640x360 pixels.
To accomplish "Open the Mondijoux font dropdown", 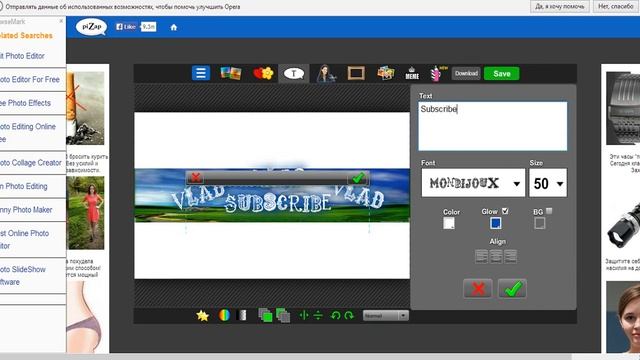I will [x=473, y=183].
